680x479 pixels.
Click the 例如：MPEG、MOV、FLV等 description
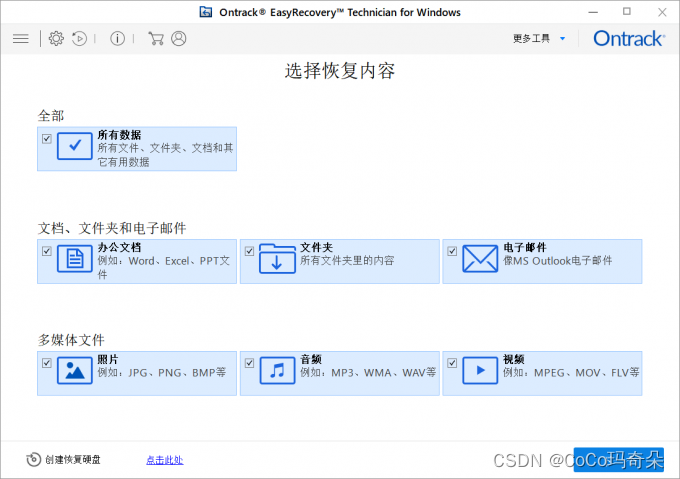tap(571, 372)
